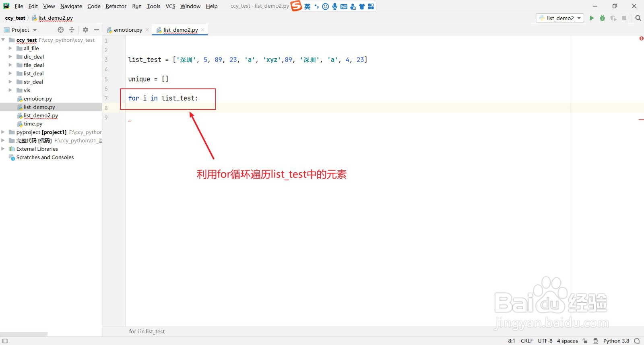Screen dimensions: 644x345
Task: Switch Sogou language mode labeled 英
Action: click(307, 6)
